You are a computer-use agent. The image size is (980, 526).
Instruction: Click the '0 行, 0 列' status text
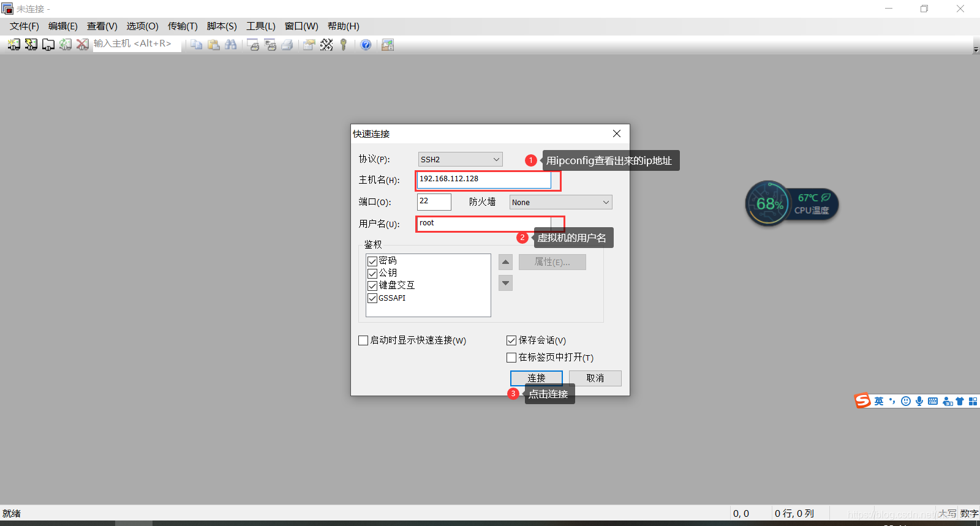tap(794, 513)
